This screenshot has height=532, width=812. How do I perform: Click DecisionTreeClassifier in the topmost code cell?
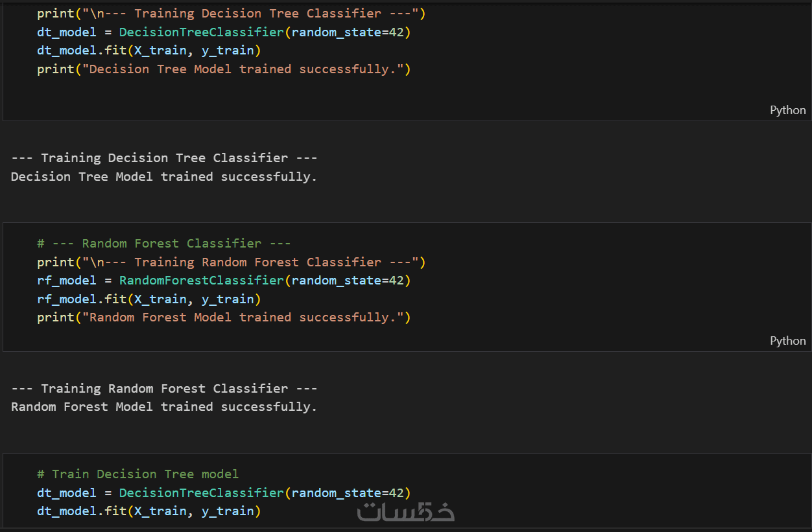click(201, 32)
